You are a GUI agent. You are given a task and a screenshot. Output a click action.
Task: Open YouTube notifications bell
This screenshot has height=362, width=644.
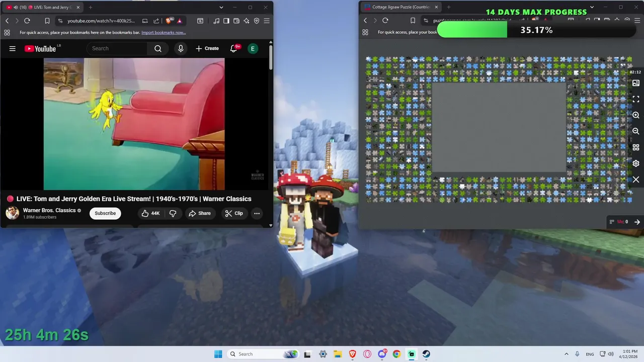click(x=233, y=48)
